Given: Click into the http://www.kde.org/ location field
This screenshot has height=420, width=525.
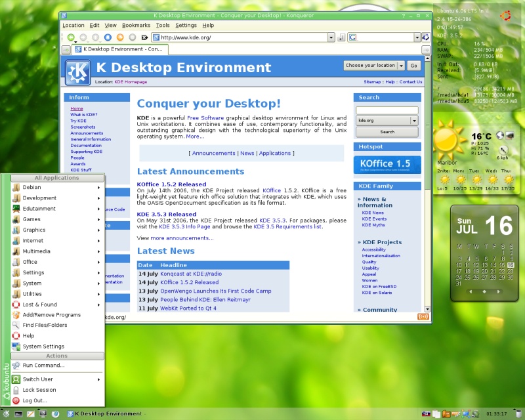Looking at the screenshot, I should pyautogui.click(x=240, y=37).
